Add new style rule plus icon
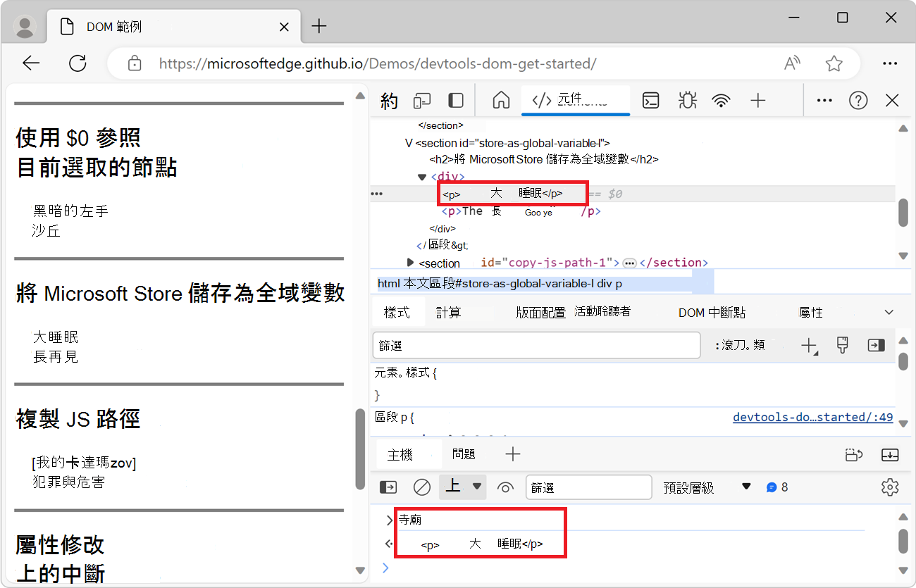The width and height of the screenshot is (916, 588). pos(809,345)
